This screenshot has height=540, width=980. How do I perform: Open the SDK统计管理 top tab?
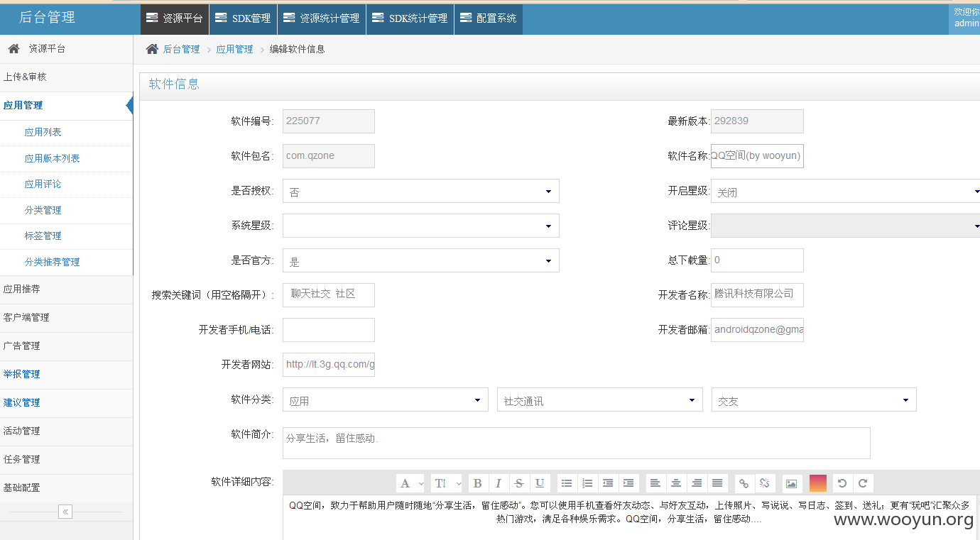[x=410, y=18]
